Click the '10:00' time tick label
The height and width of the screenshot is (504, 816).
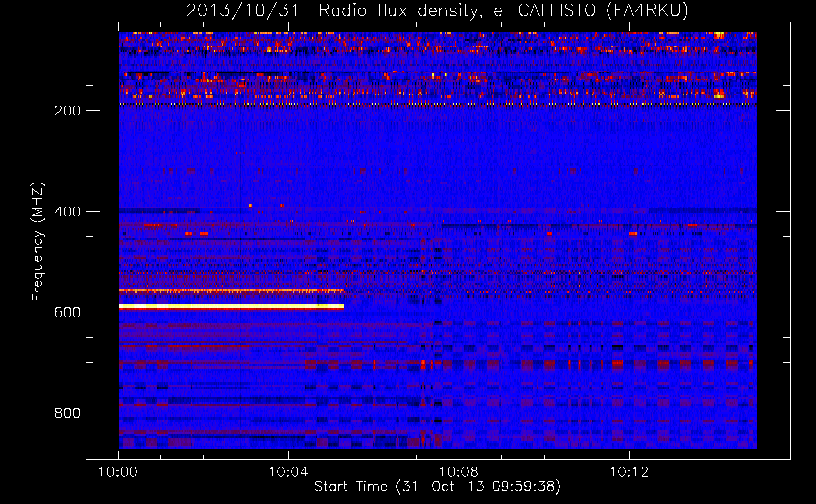tap(118, 472)
